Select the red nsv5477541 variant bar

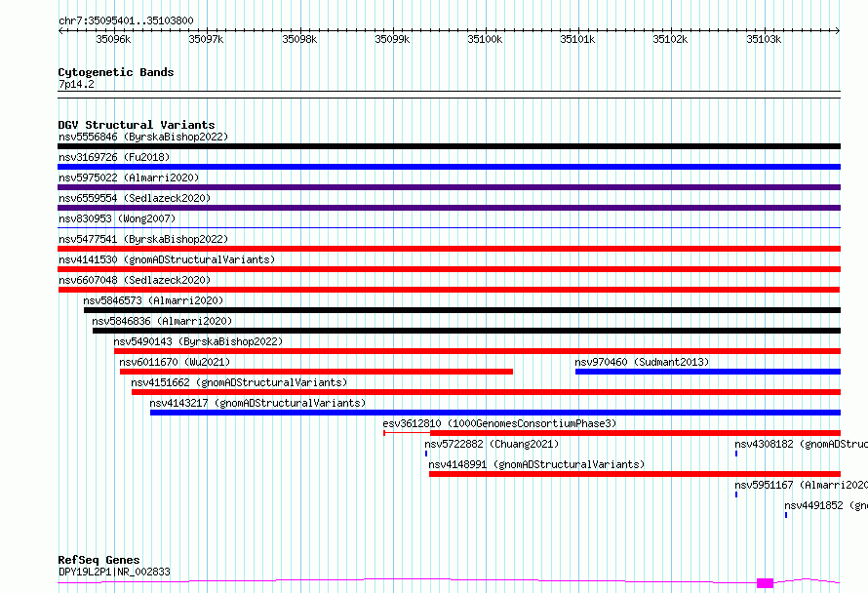pos(449,249)
